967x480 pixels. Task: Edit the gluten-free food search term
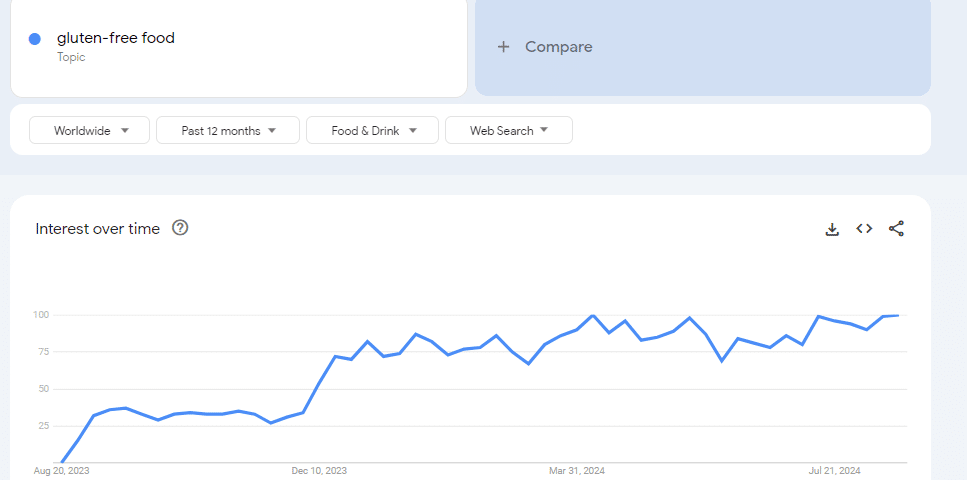(x=116, y=38)
